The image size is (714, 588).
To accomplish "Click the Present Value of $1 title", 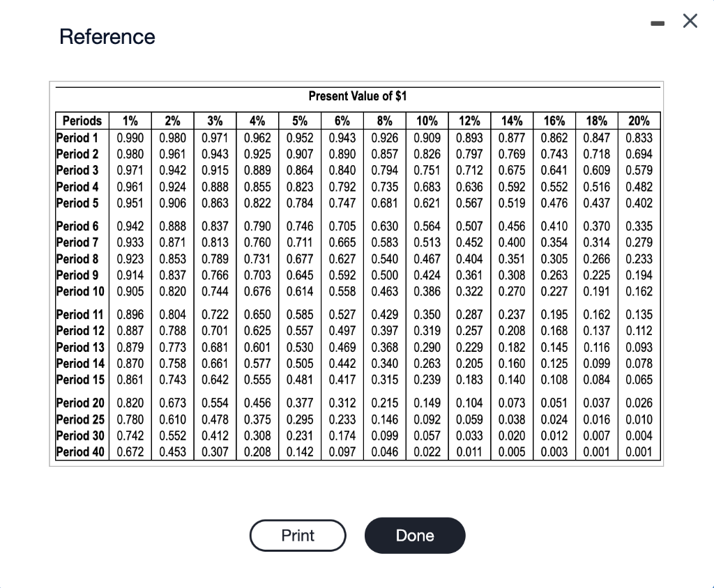I will (358, 96).
